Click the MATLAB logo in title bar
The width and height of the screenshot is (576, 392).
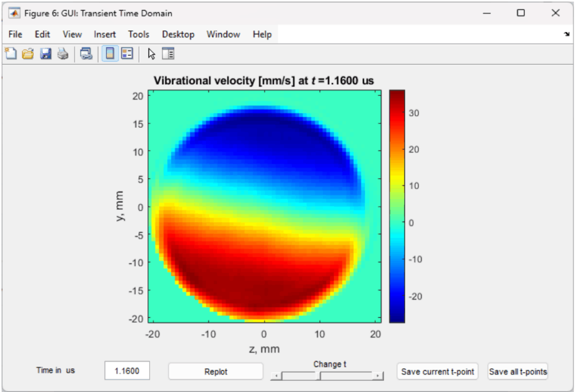point(15,13)
